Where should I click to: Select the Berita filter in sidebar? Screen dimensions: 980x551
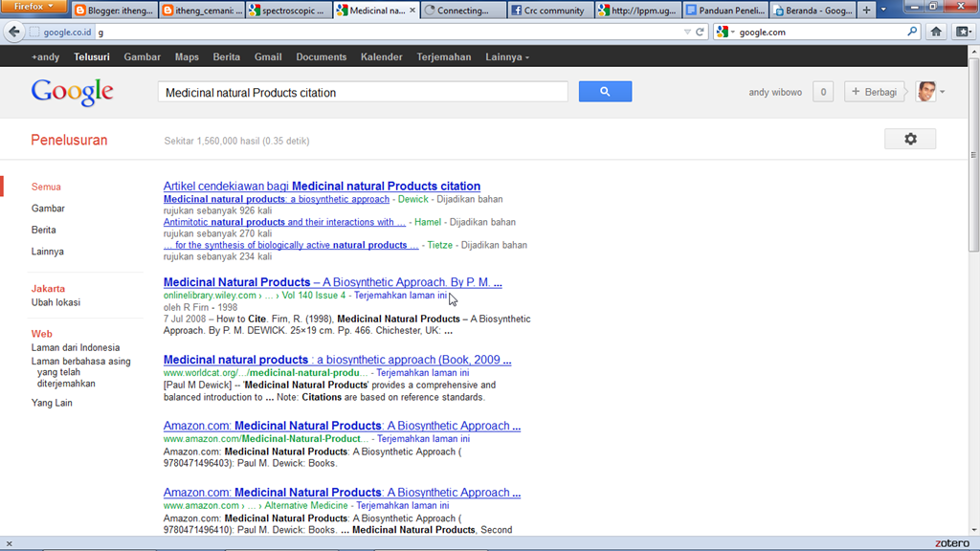click(44, 230)
